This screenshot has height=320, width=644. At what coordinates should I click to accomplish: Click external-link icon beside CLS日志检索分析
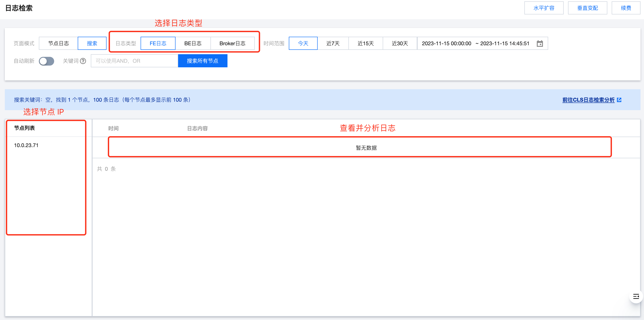(619, 100)
